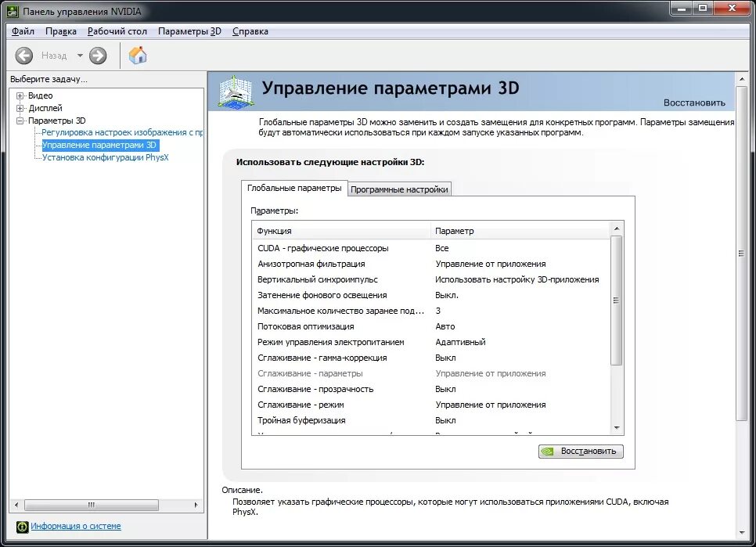
Task: Open the Правка menu
Action: coord(61,31)
